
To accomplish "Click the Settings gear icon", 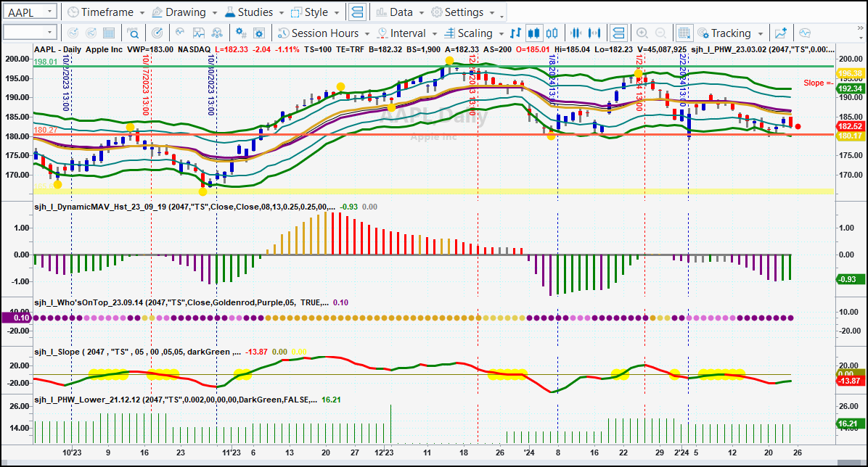I will [x=437, y=12].
